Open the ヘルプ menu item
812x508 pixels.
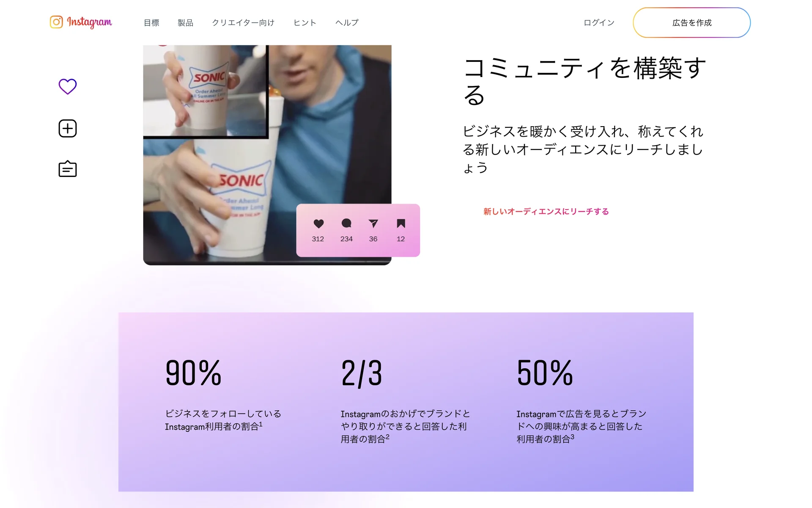pos(347,22)
